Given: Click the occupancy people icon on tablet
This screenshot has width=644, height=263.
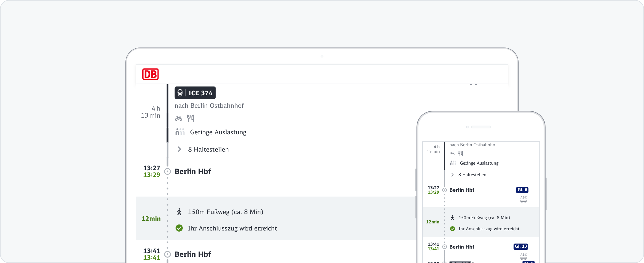Looking at the screenshot, I should pyautogui.click(x=180, y=132).
